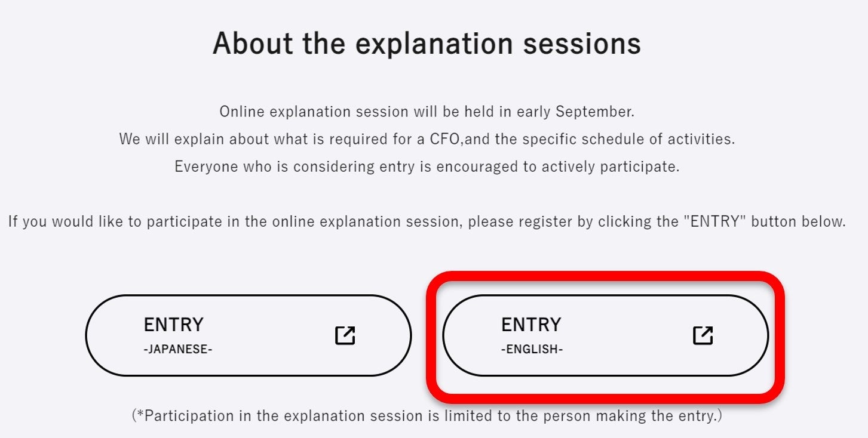Click the line beginning "If you would like"
Viewport: 868px width, 438px height.
pos(427,222)
